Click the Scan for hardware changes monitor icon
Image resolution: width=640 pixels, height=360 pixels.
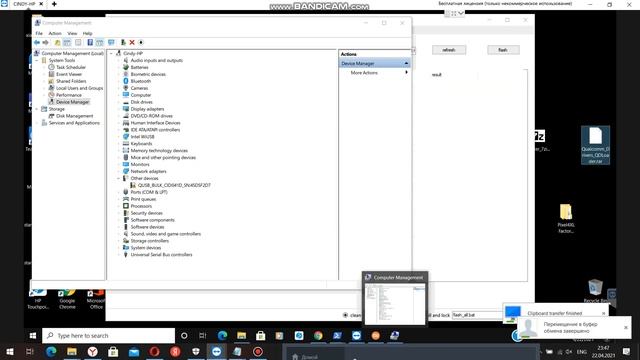point(111,42)
